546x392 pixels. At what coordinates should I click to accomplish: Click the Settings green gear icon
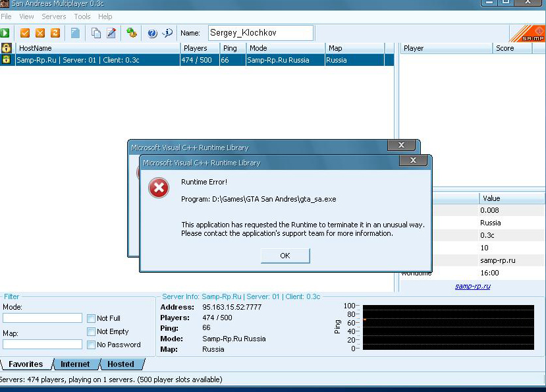click(x=132, y=33)
